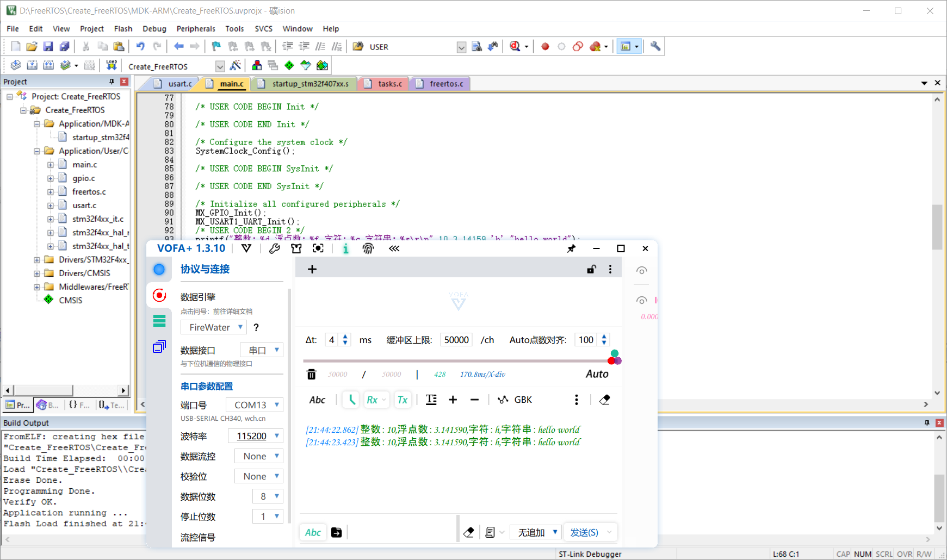Toggle the Tx display in VOFA+

[x=403, y=400]
